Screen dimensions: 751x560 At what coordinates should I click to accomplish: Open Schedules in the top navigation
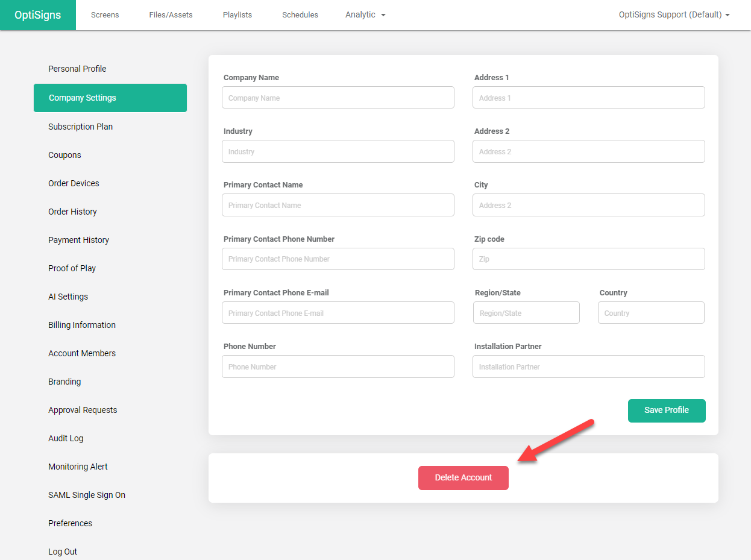click(300, 14)
